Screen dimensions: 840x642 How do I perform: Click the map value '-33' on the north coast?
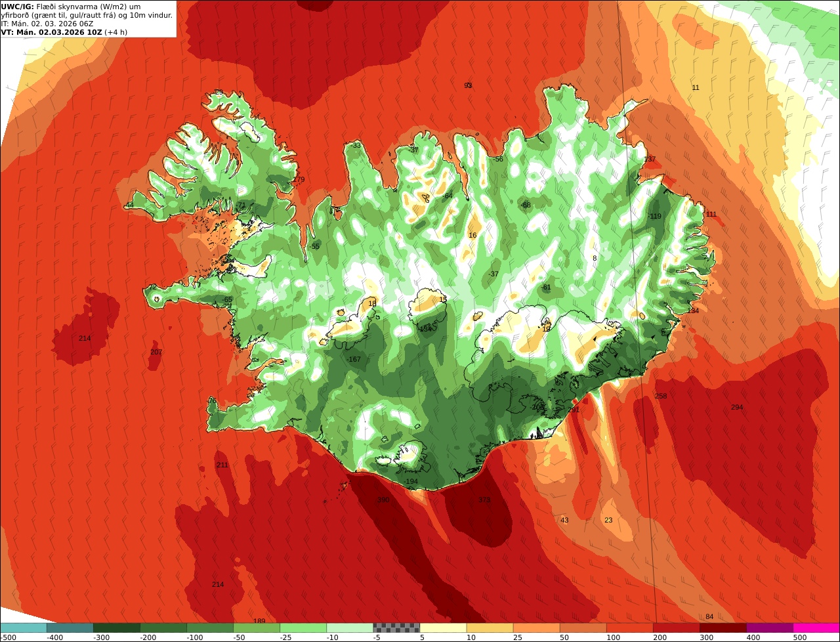coord(356,146)
